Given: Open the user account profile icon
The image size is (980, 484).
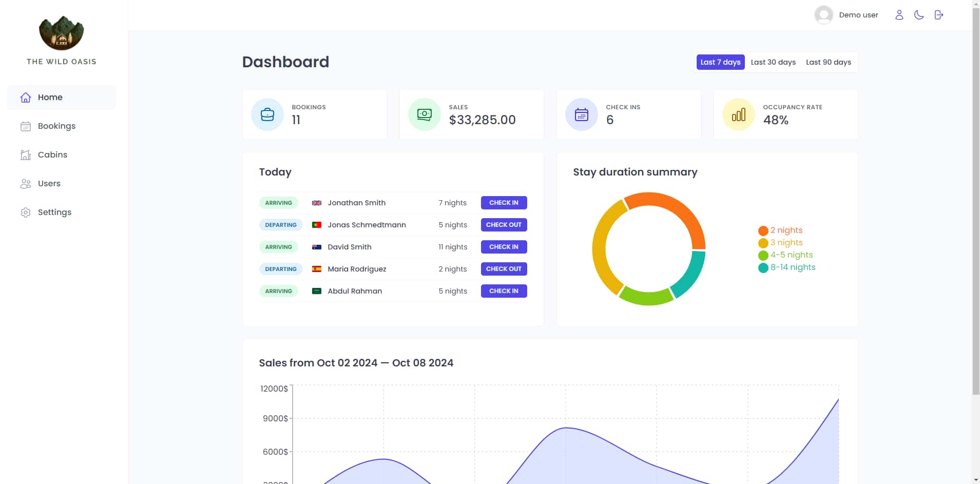Looking at the screenshot, I should 899,15.
